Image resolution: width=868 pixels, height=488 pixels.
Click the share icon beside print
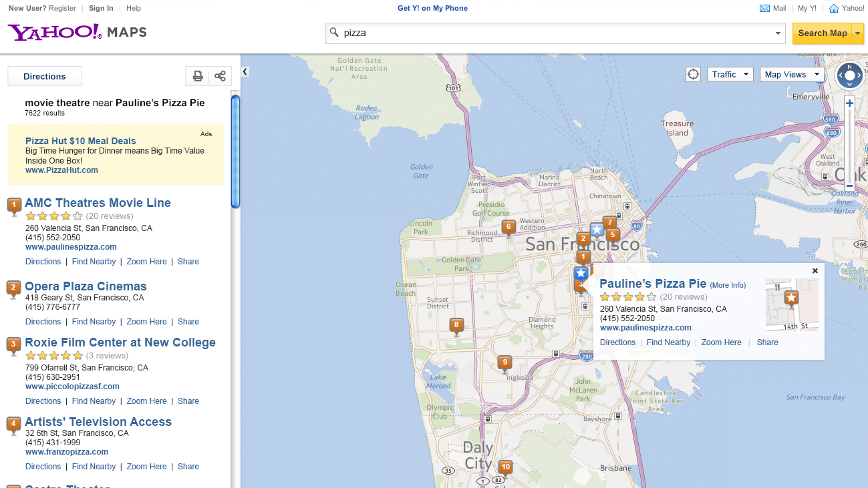tap(220, 76)
